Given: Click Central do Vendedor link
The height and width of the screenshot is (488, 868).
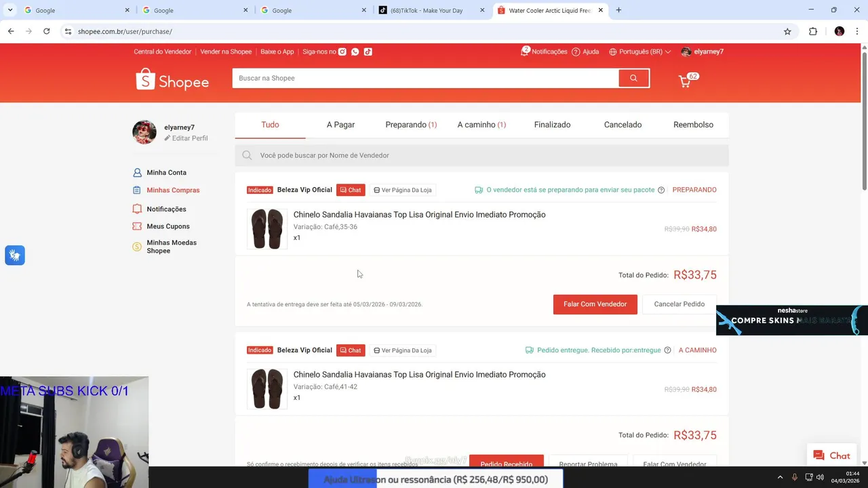Looking at the screenshot, I should 163,52.
